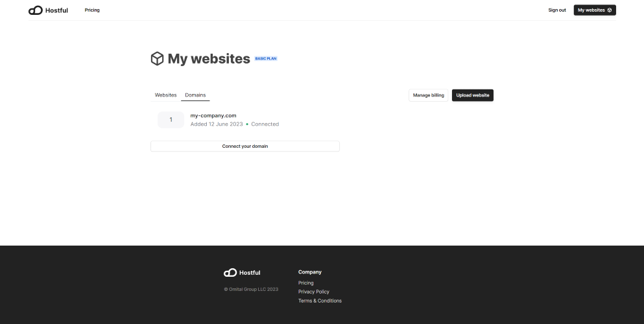Select the Domains tab
644x324 pixels.
(195, 95)
